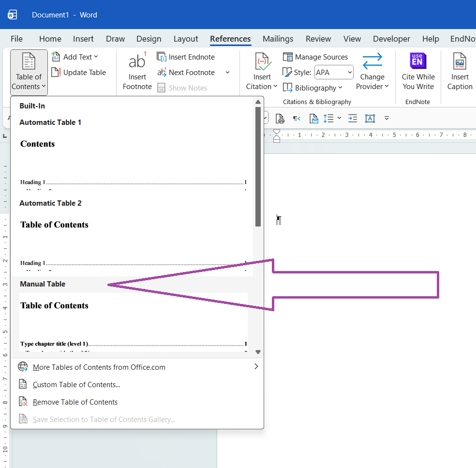The height and width of the screenshot is (468, 476).
Task: Click the Insert Footnote ab icon
Action: tap(137, 61)
